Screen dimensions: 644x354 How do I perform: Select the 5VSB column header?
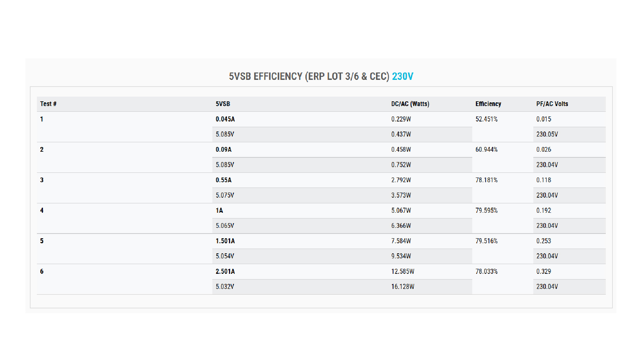[x=223, y=104]
